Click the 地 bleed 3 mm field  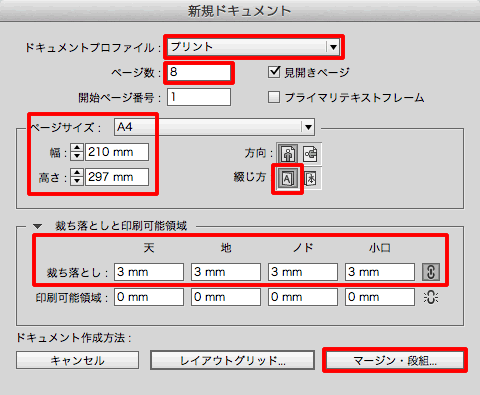click(226, 272)
